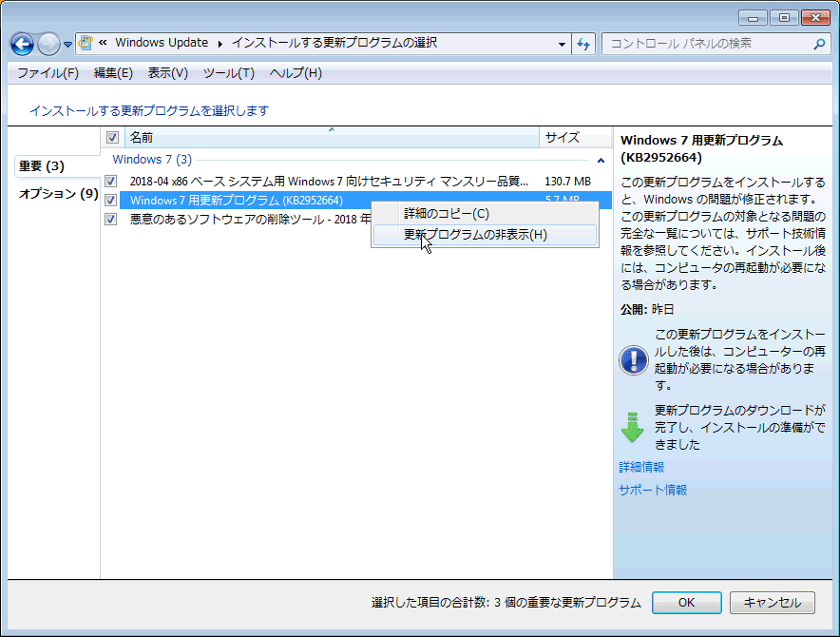Maximize the Windows Update window
The height and width of the screenshot is (637, 840).
[784, 18]
